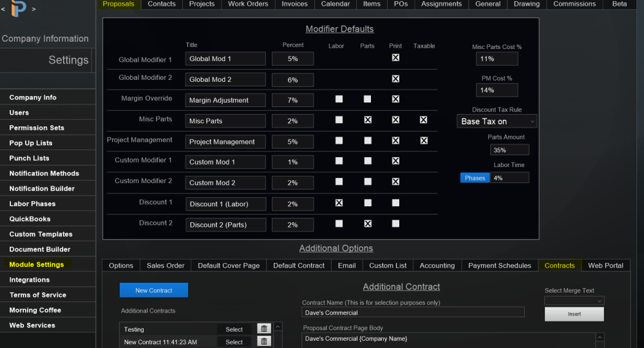Viewport: 644px width, 348px height.
Task: Click the Misc Parts Cost % field
Action: [x=497, y=59]
